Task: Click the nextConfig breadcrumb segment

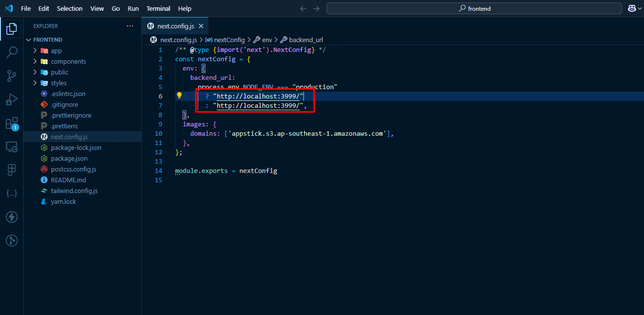Action: pos(229,40)
